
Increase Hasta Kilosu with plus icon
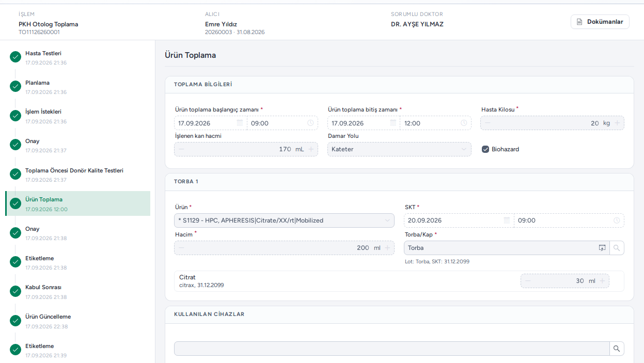tap(617, 123)
